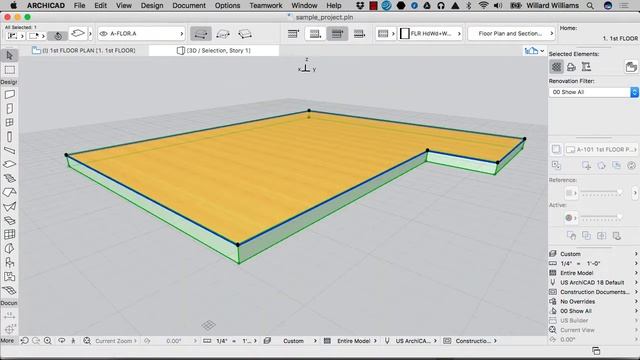Toggle the Trace Reference checkbox
640x360 pixels.
pos(556,149)
